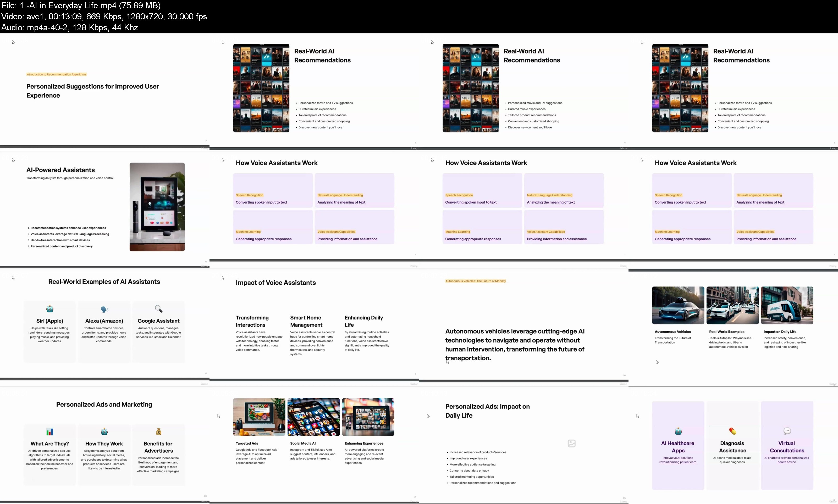Click the image placeholder icon on Personalized Ads slide
The height and width of the screenshot is (504, 838).
572,443
